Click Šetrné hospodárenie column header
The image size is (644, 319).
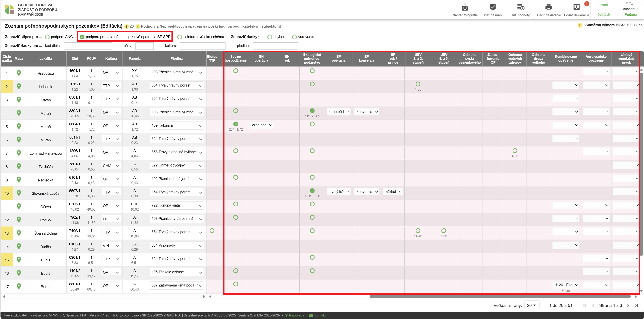coord(235,59)
